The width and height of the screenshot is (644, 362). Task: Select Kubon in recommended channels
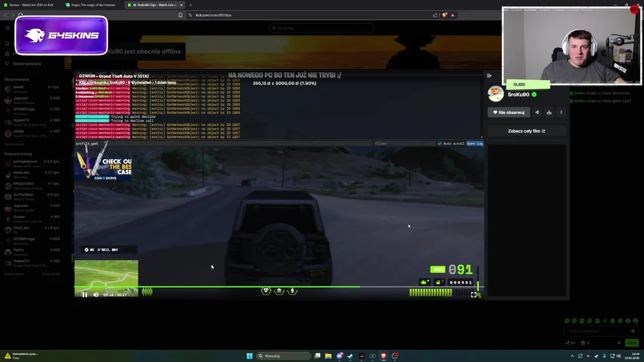[33, 219]
